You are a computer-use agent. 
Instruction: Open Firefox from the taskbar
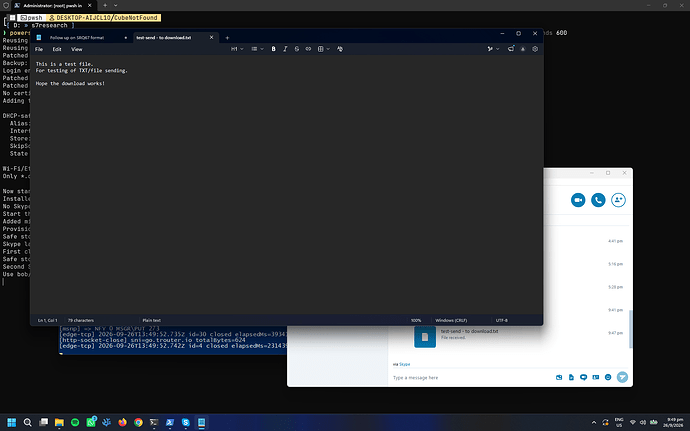coord(122,423)
